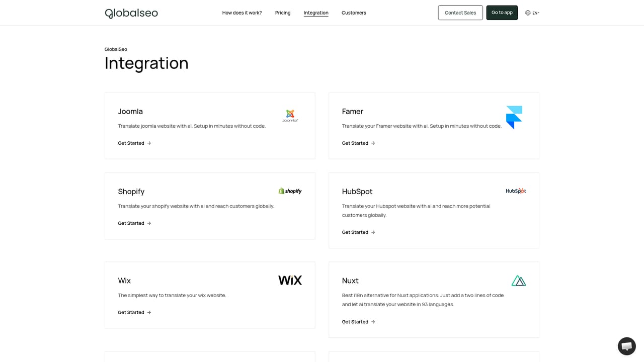The height and width of the screenshot is (362, 644).
Task: Click Get Started under Famer
Action: (x=359, y=143)
